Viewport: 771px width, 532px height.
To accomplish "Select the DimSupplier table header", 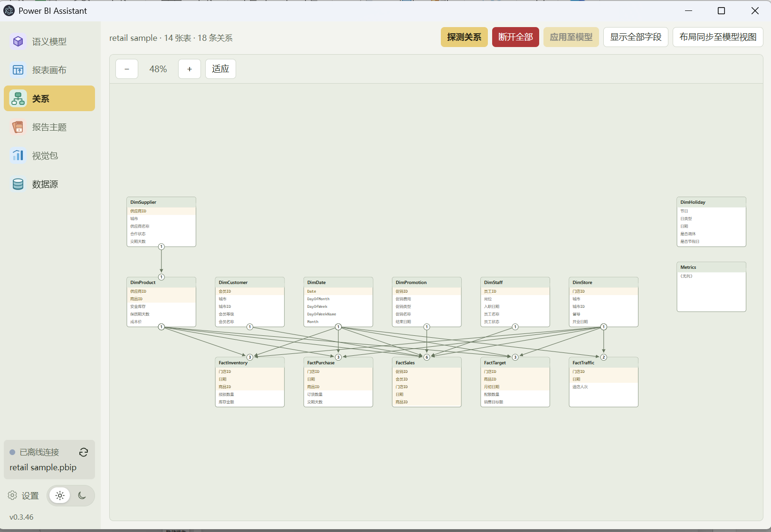I will pyautogui.click(x=161, y=202).
